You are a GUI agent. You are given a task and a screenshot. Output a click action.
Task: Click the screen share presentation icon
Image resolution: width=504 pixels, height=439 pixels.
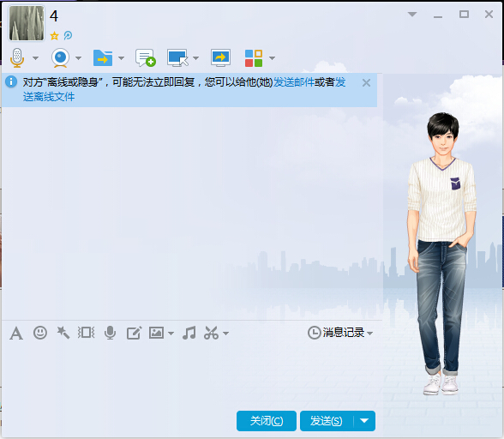tap(220, 58)
